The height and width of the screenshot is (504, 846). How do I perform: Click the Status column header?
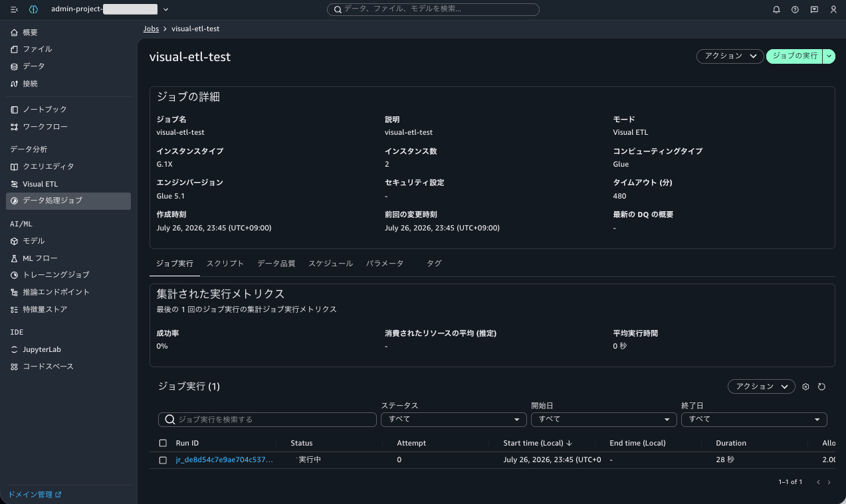301,443
